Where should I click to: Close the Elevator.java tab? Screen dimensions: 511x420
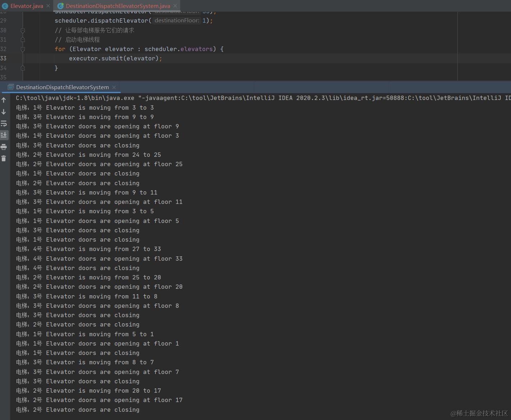coord(48,6)
